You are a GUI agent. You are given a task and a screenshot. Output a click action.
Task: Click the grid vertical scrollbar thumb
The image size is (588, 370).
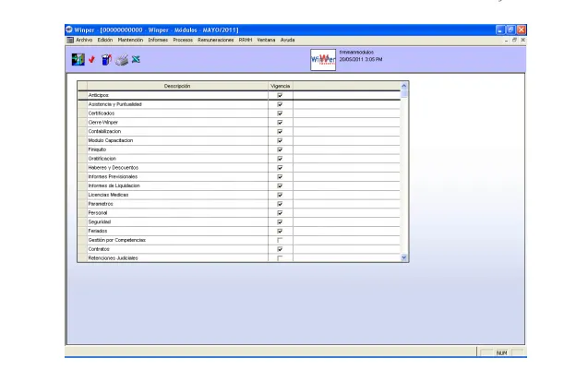coord(404,93)
